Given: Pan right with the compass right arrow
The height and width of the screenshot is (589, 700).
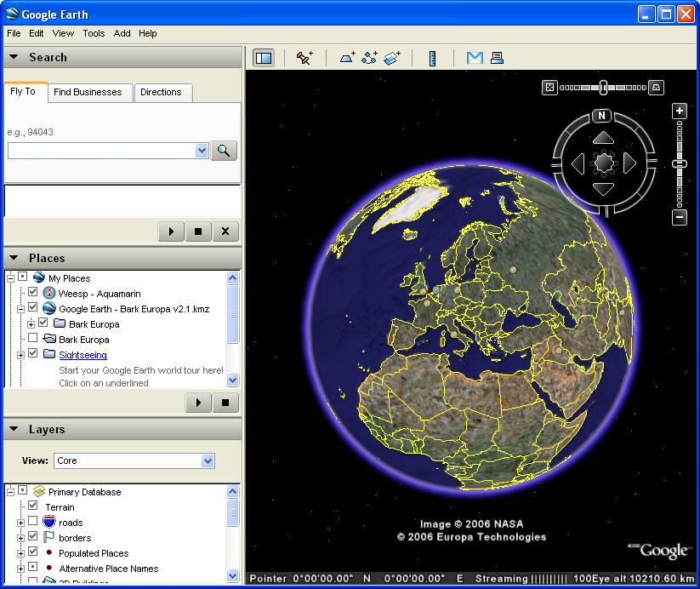Looking at the screenshot, I should pyautogui.click(x=629, y=163).
